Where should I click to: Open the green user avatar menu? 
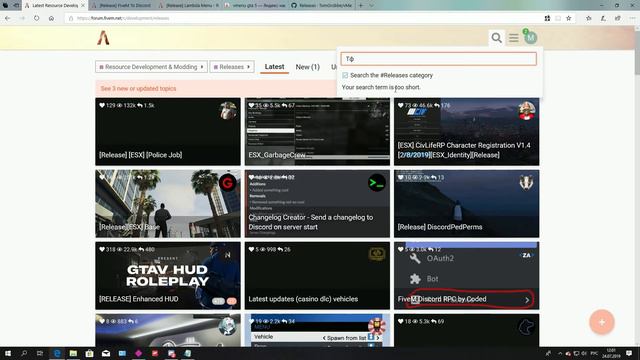[530, 38]
